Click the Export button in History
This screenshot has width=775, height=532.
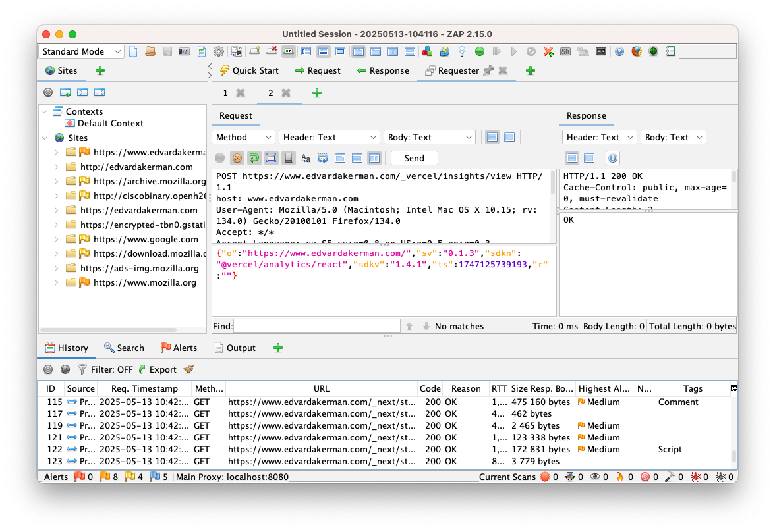(158, 369)
